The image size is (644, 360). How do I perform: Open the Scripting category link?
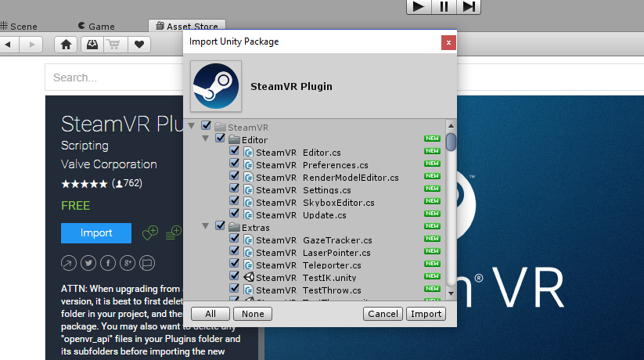[x=85, y=146]
